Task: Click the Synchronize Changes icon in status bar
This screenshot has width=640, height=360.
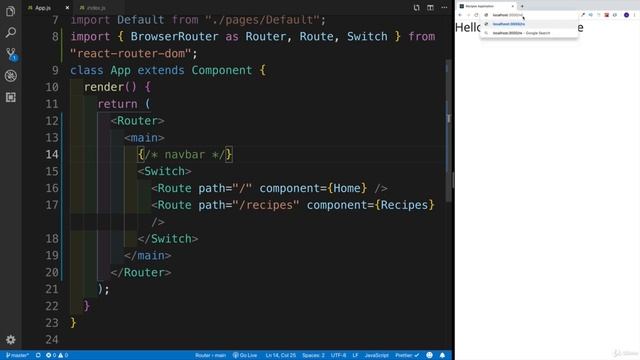Action: [38, 355]
